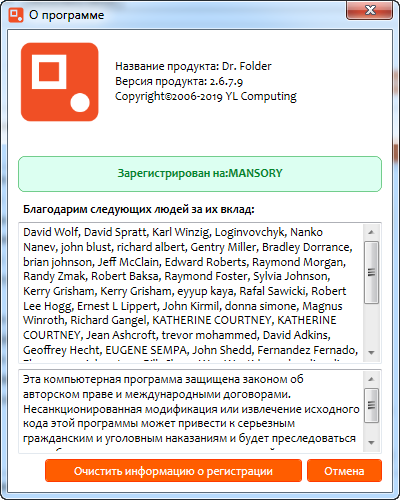Click the name 'Fernandez Fernado' in the contributors list
The image size is (400, 500).
[x=306, y=350]
